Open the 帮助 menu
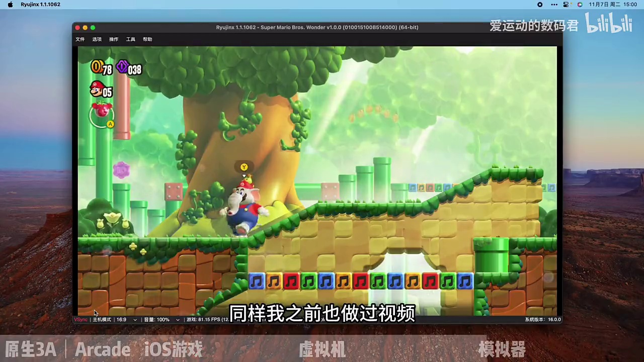This screenshot has width=644, height=362. 147,39
